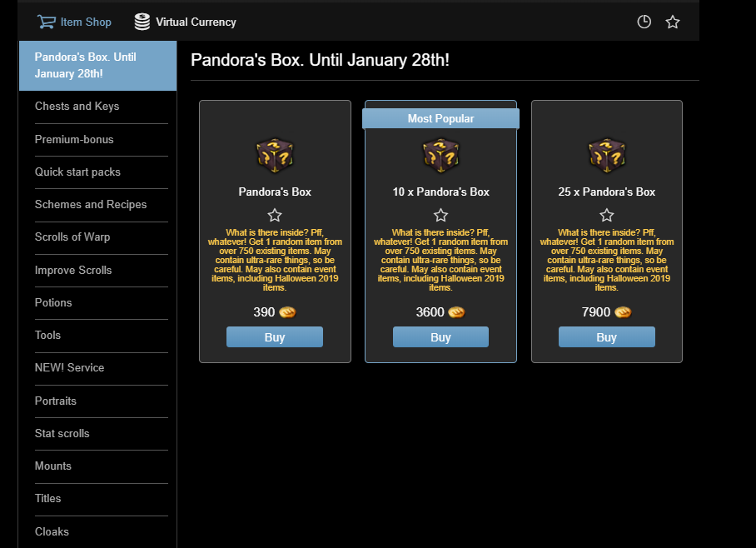This screenshot has width=756, height=548.
Task: Click the single Pandora's Box cube image
Action: [275, 156]
